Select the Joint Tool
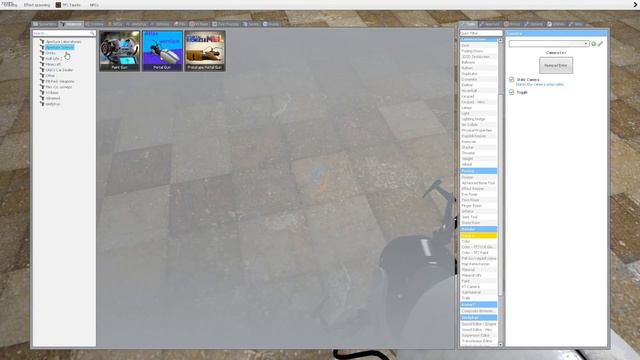 (478, 217)
